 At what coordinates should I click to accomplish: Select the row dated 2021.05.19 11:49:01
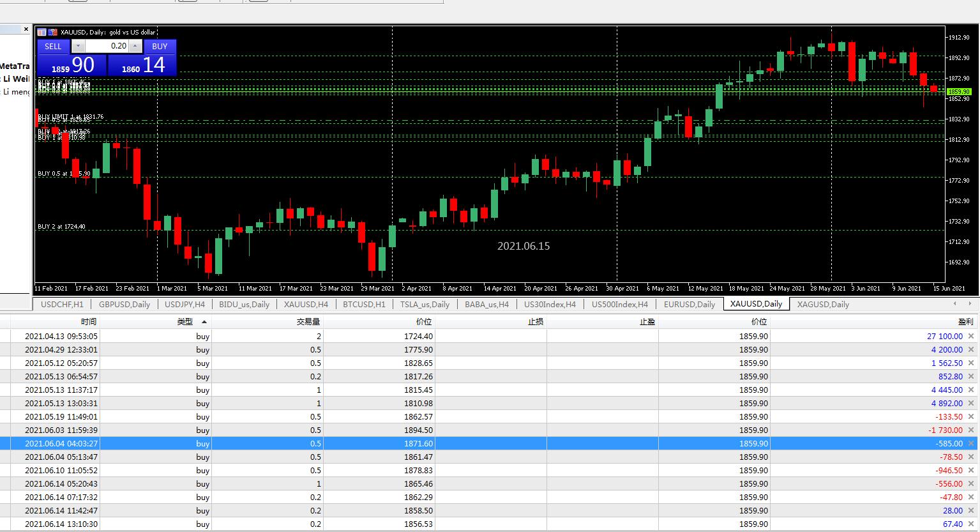pyautogui.click(x=490, y=416)
